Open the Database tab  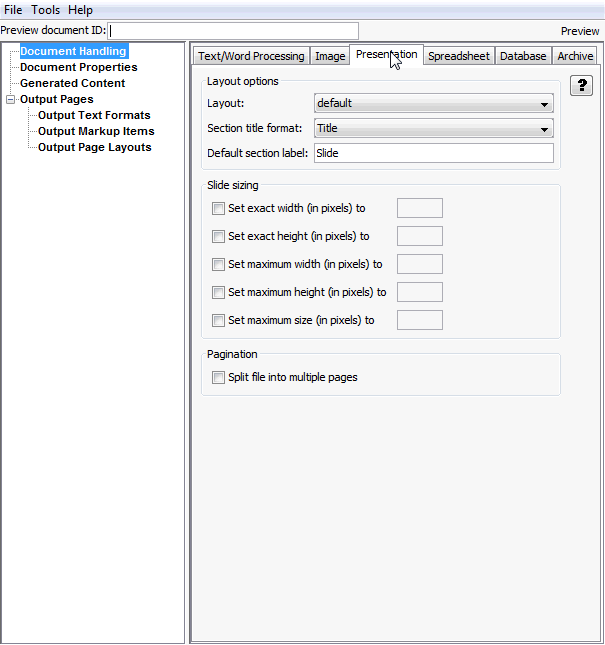pos(523,56)
